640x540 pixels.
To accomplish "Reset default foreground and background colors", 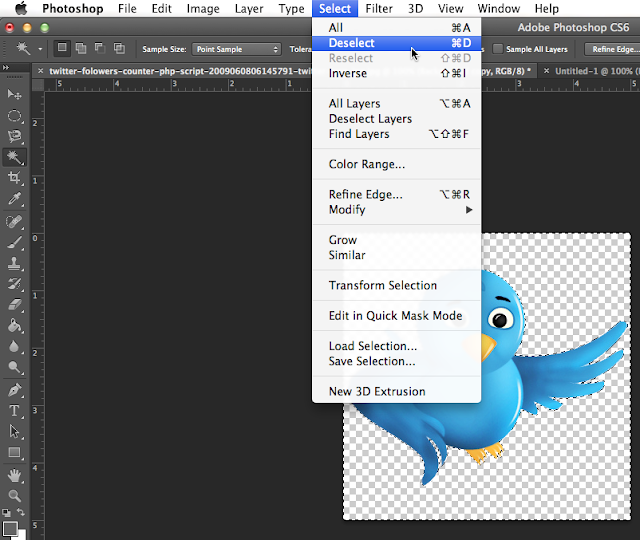I will [6, 512].
